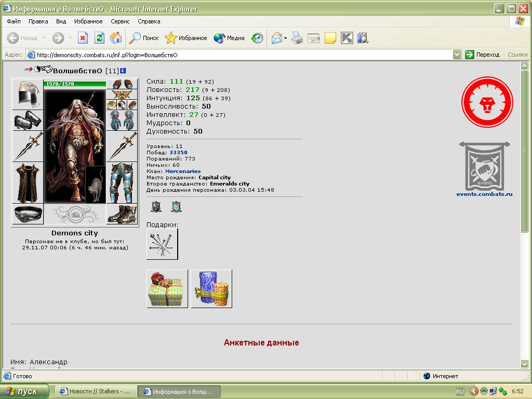This screenshot has width=532, height=399.
Task: Open Favorites (Избранное) toolbar button
Action: tap(186, 38)
